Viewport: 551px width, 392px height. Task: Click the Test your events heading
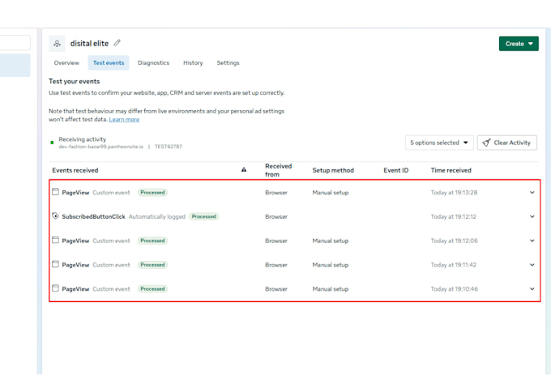75,81
